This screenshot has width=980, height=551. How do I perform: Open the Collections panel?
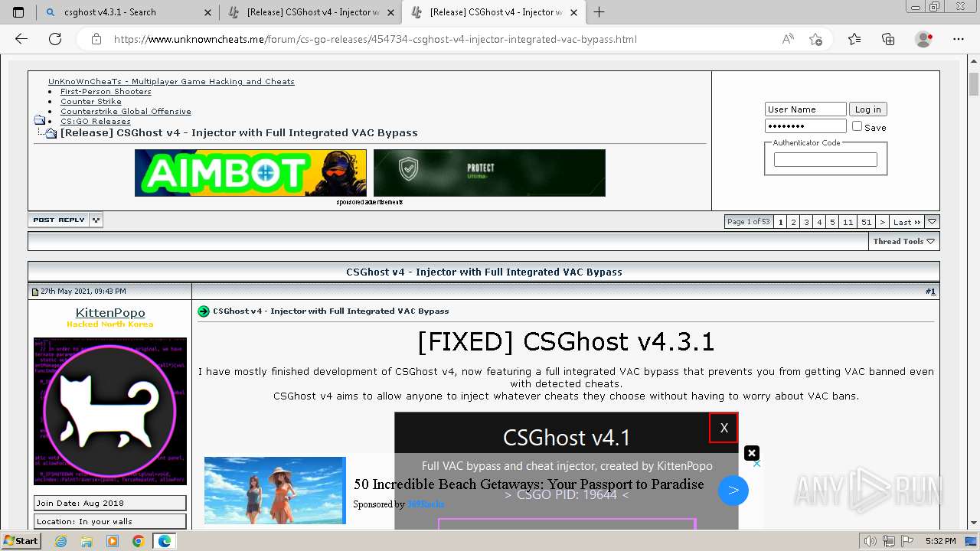888,39
